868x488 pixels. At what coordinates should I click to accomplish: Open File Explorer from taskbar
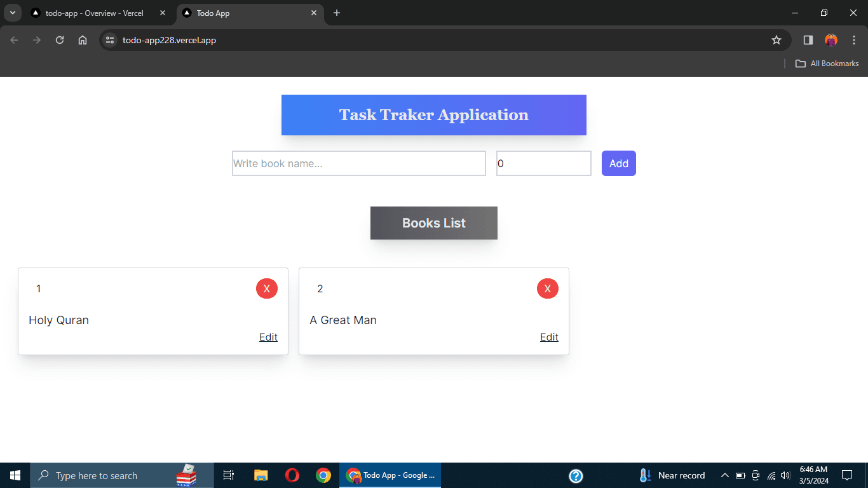pos(261,475)
